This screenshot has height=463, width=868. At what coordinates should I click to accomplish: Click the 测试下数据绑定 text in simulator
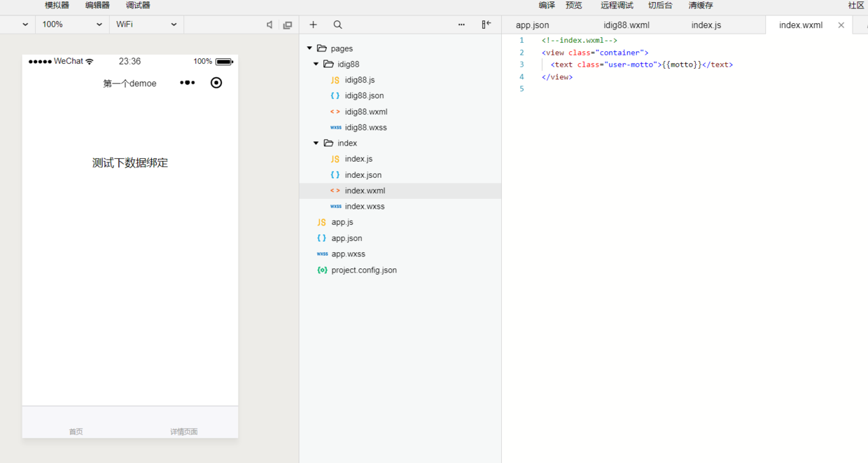tap(130, 163)
